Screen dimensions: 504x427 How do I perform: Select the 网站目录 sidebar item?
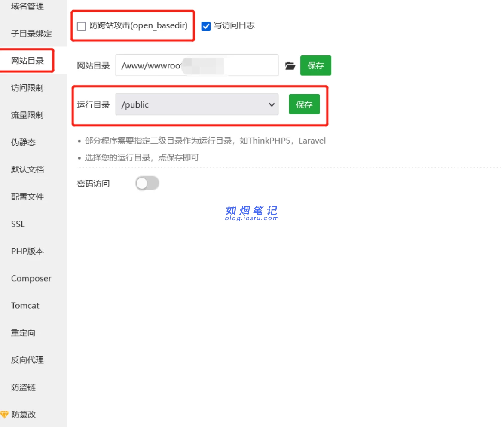[27, 61]
